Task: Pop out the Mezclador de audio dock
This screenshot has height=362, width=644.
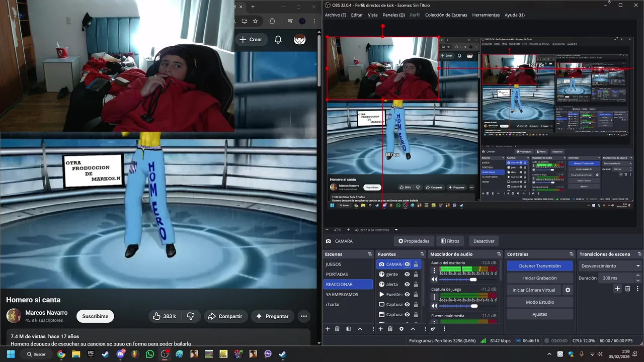Action: click(x=499, y=254)
